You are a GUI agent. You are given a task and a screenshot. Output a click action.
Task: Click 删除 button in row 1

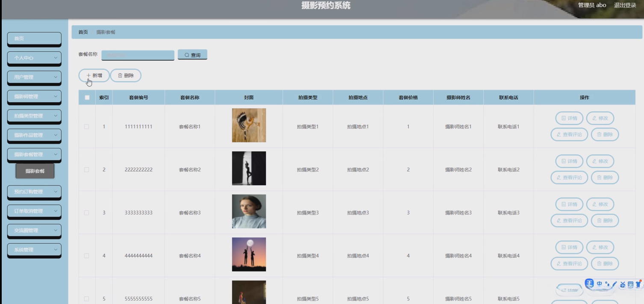click(x=605, y=134)
